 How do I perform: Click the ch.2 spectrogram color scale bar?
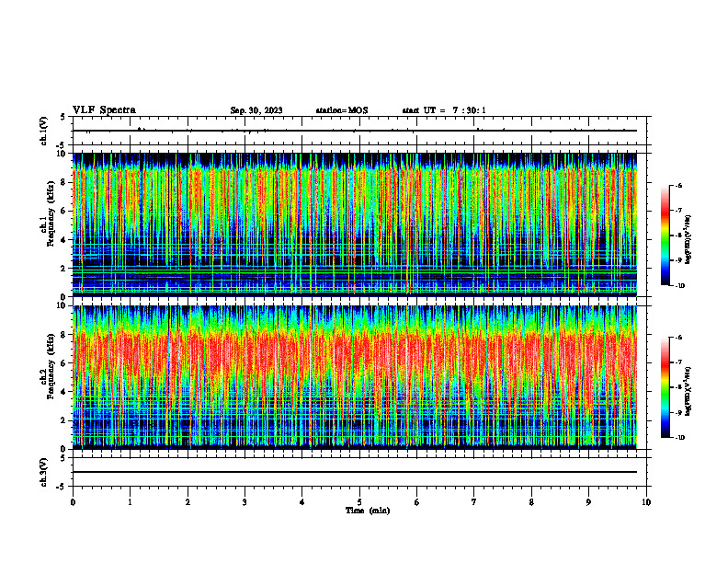(x=665, y=387)
